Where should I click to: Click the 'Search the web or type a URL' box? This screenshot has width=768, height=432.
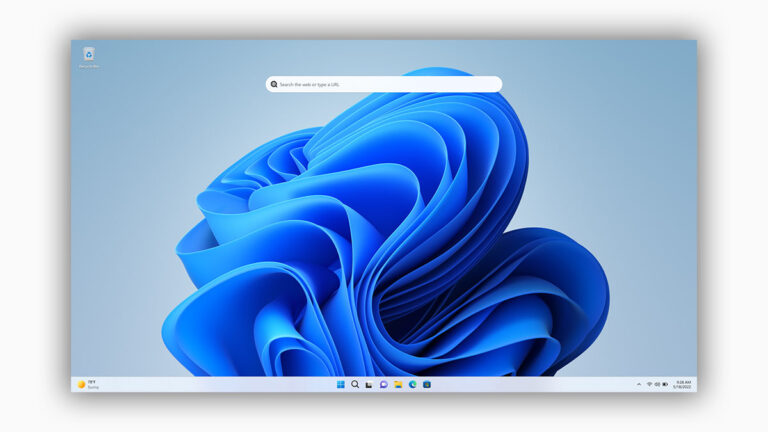[x=384, y=84]
